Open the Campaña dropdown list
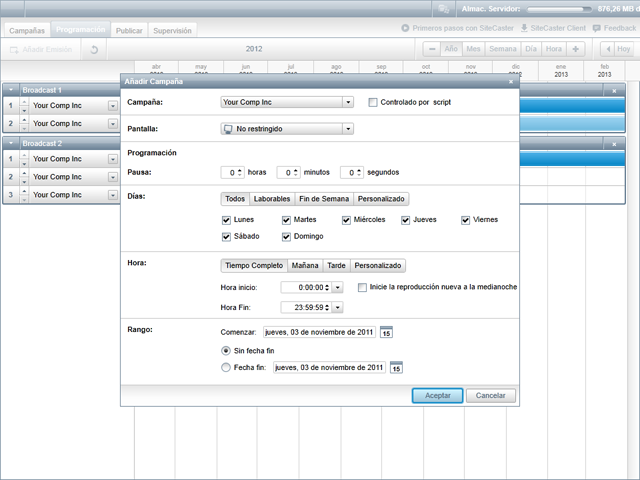Image resolution: width=640 pixels, height=480 pixels. click(347, 102)
